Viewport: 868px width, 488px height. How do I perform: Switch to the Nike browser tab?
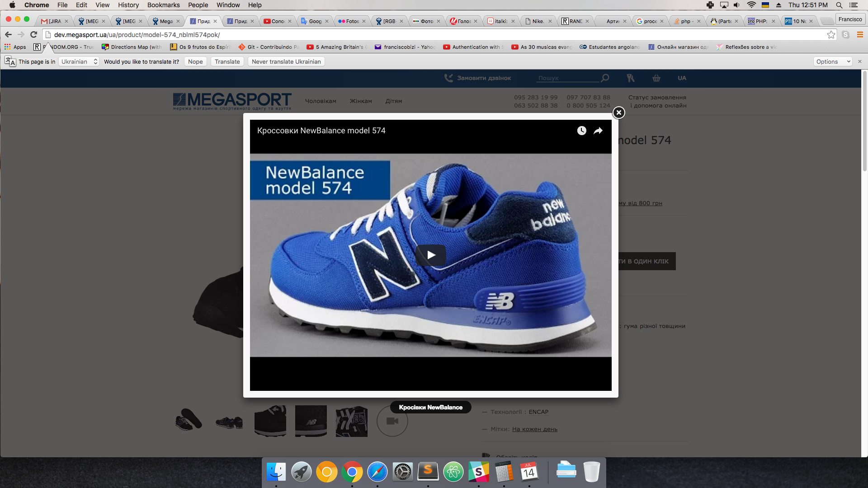click(x=537, y=21)
